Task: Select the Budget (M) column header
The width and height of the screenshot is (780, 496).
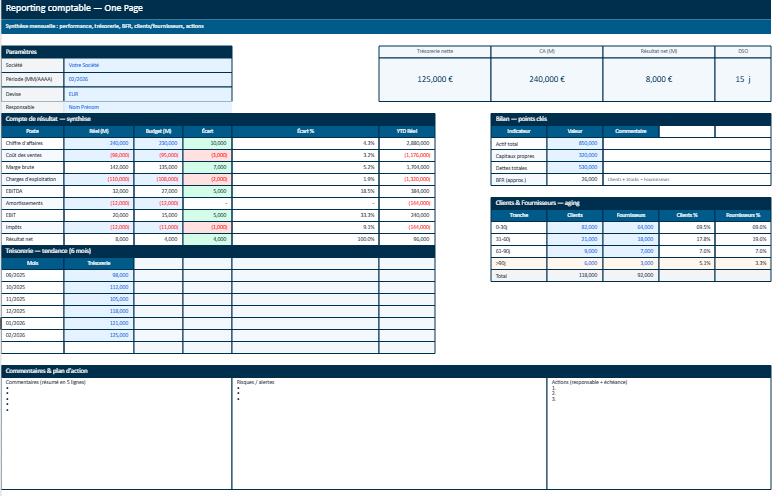Action: (158, 131)
